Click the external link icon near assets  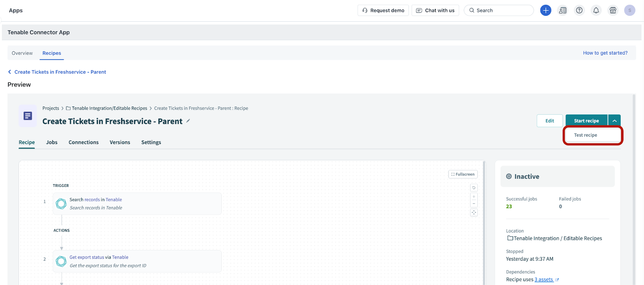click(557, 280)
